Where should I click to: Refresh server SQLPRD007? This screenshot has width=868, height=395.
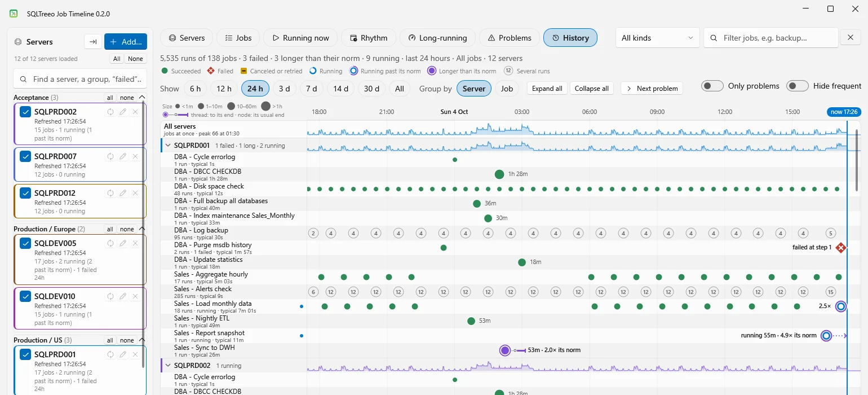pyautogui.click(x=110, y=156)
